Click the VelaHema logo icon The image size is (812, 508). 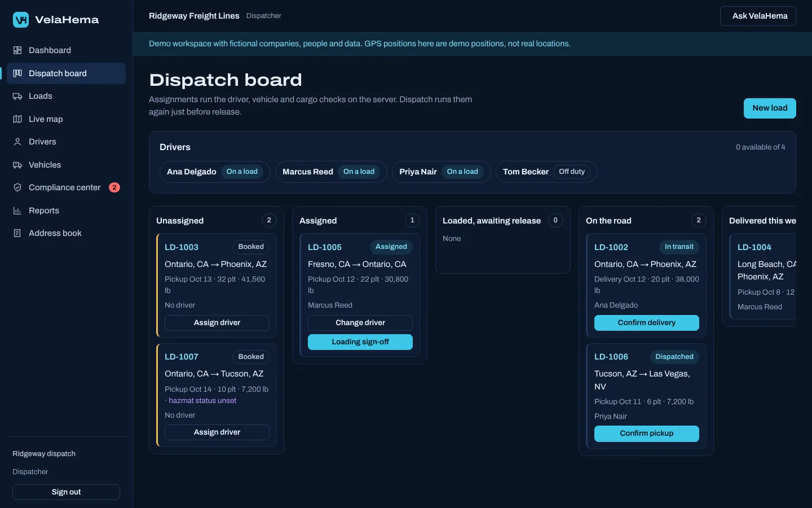coord(21,20)
